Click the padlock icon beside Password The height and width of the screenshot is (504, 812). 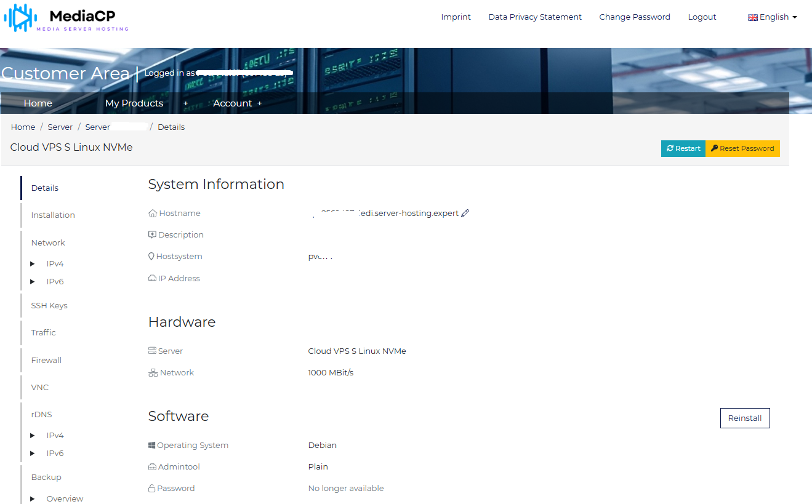tap(151, 489)
